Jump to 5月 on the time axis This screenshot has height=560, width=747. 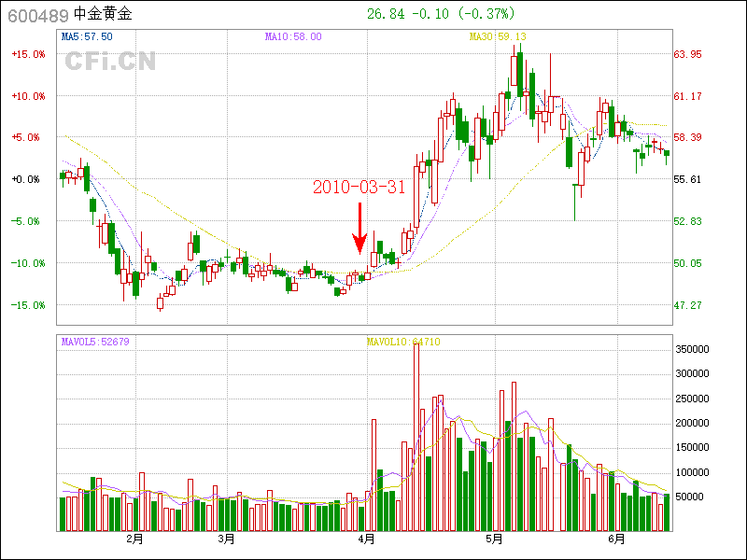click(495, 539)
